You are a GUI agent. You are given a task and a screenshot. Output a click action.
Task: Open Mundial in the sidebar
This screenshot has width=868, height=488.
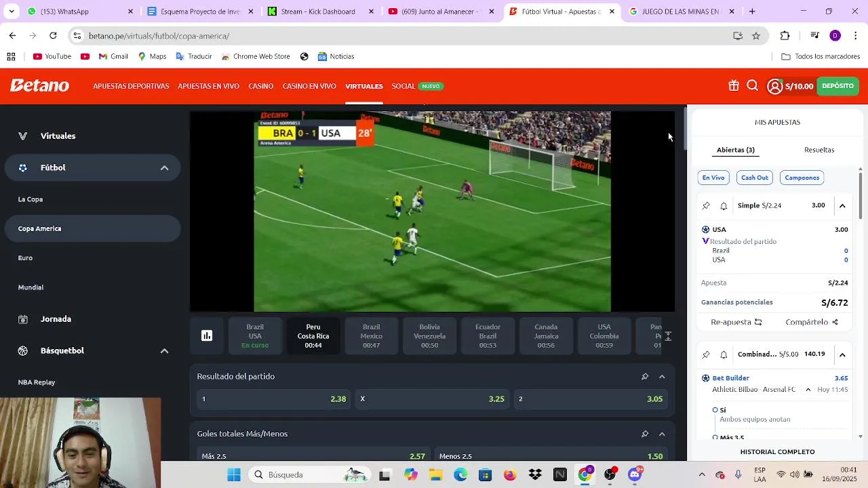(x=31, y=287)
